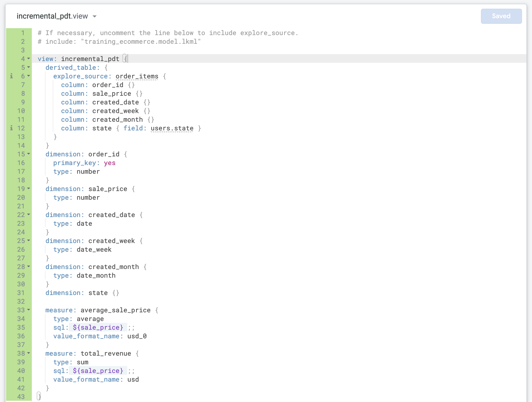532x402 pixels.
Task: Select line number 31 in the gutter
Action: [x=21, y=293]
